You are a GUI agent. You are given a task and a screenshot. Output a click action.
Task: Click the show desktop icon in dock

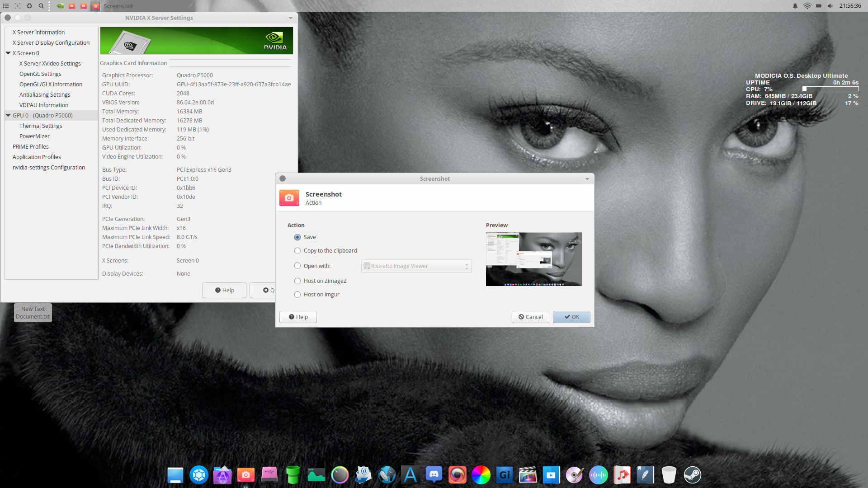(175, 475)
